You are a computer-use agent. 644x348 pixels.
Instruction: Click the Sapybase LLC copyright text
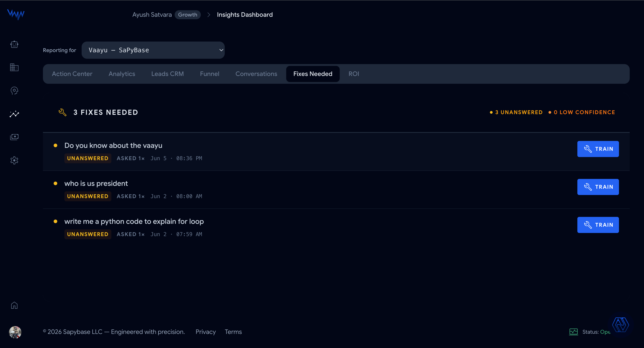click(x=114, y=332)
